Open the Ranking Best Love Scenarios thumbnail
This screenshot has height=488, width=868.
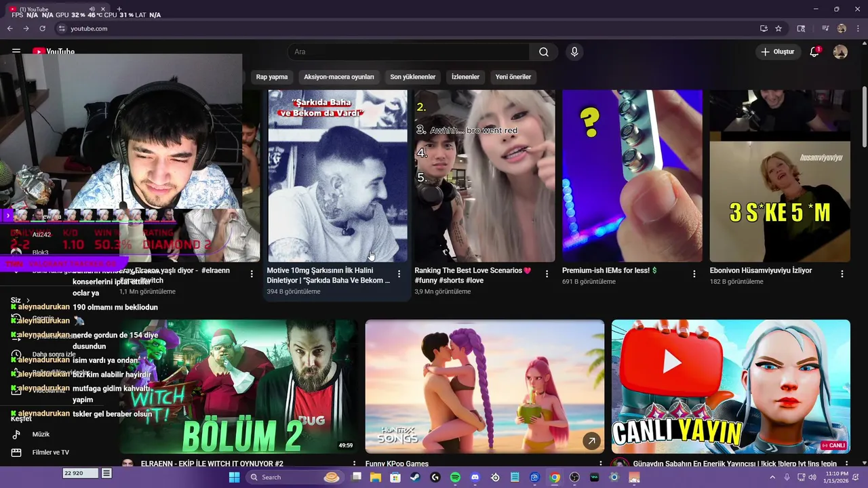485,176
